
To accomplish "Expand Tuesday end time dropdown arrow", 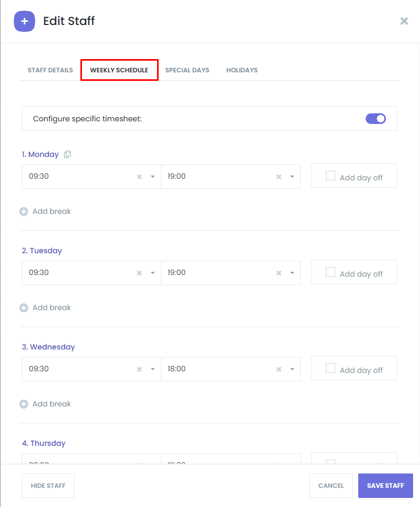I will (x=292, y=273).
